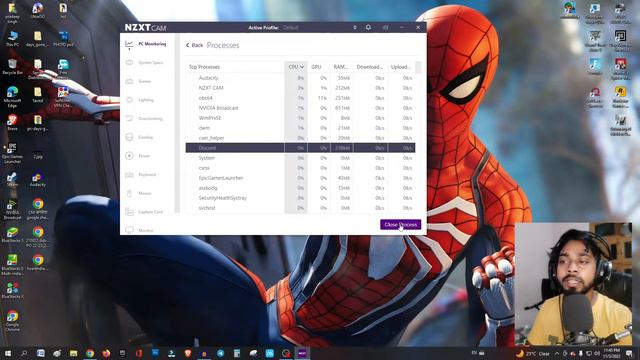
Task: Select the System process row
Action: pyautogui.click(x=300, y=158)
